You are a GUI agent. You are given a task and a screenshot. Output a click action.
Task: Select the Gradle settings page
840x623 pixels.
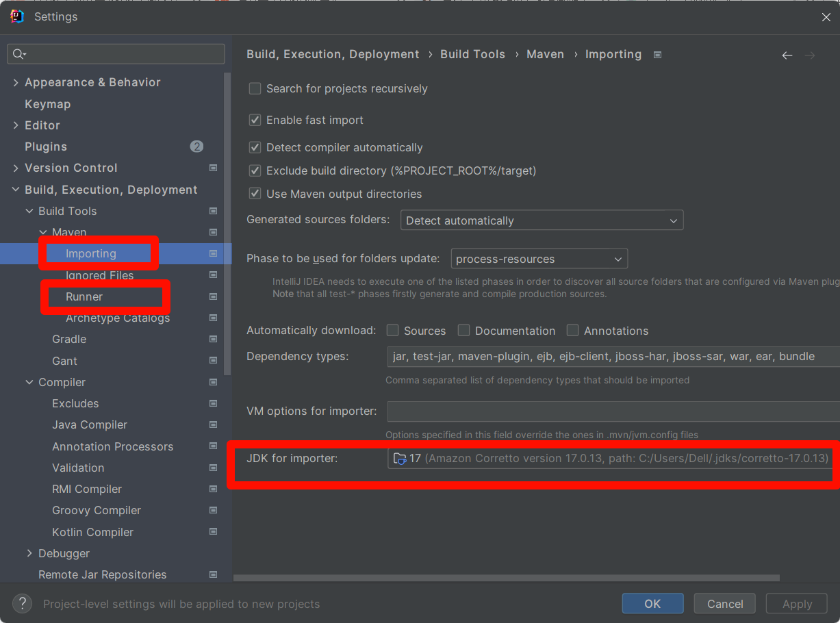69,339
